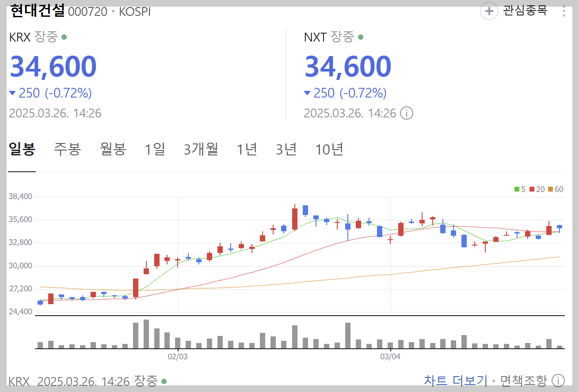The height and width of the screenshot is (392, 579).
Task: Click the orange 60-day moving average legend swatch
Action: tap(550, 189)
